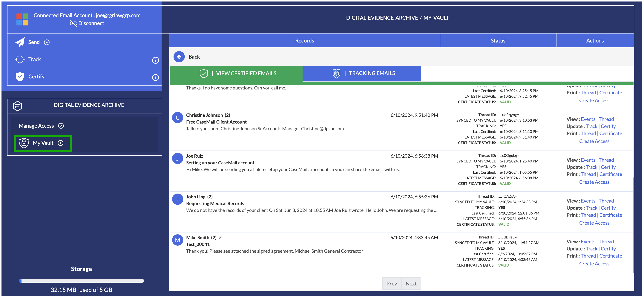This screenshot has width=644, height=298.
Task: Click the Disconnect broken-link icon
Action: pos(73,24)
